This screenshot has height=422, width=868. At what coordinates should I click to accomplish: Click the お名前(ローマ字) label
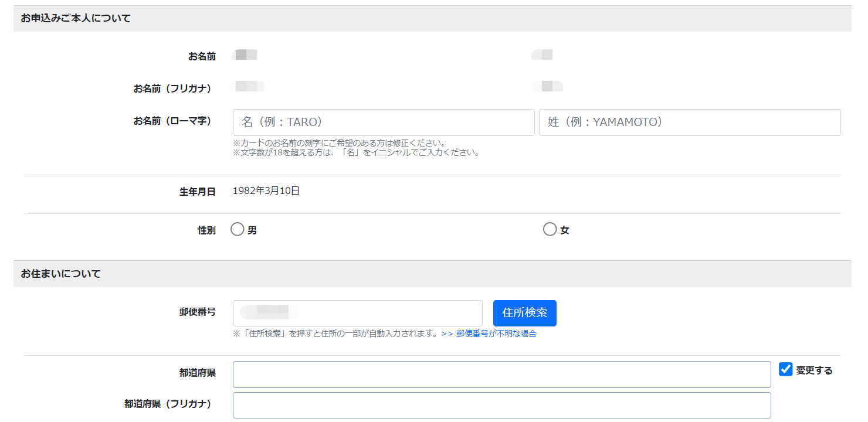coord(172,121)
